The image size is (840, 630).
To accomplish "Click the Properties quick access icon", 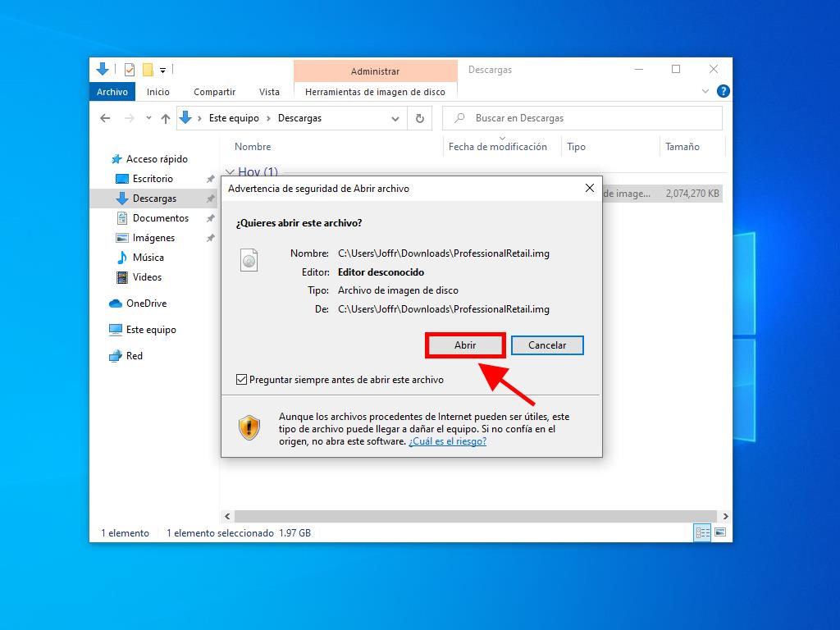I will (x=130, y=70).
